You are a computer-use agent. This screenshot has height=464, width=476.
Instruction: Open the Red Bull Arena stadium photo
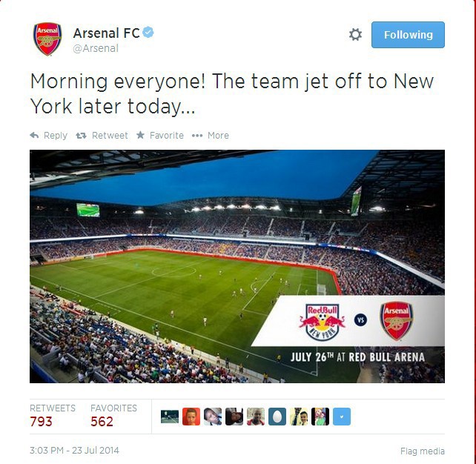(x=237, y=266)
